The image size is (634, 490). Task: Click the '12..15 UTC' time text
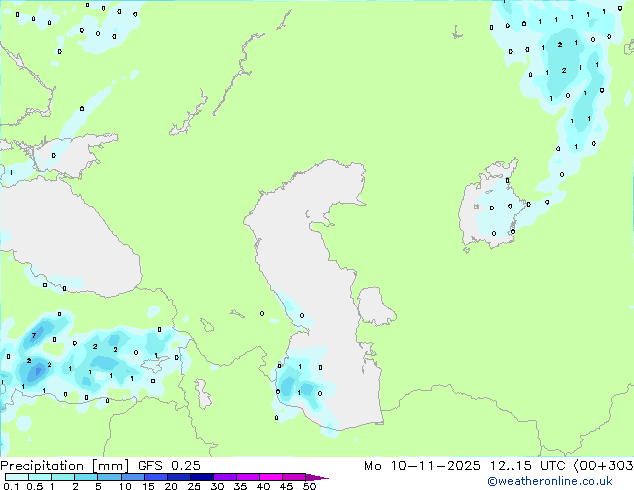click(527, 466)
